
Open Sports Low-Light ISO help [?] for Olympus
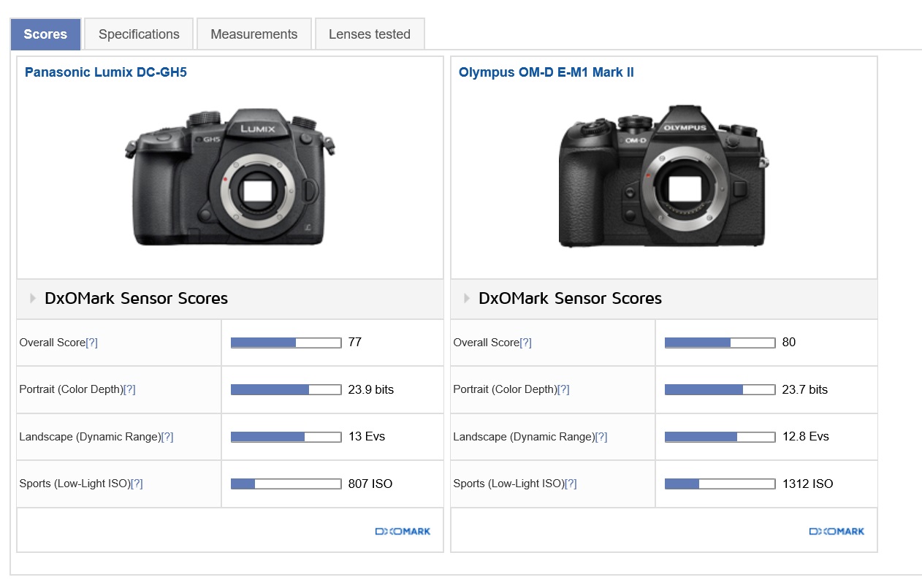(x=571, y=484)
